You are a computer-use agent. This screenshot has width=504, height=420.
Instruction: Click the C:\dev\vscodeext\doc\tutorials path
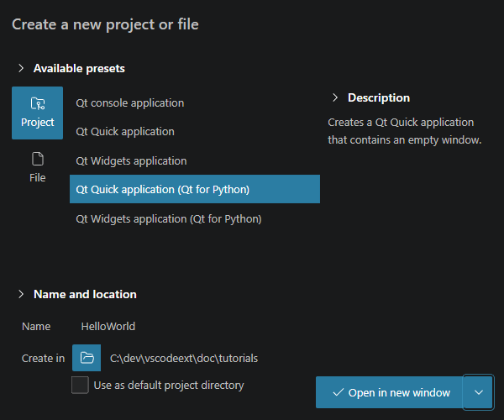(184, 358)
